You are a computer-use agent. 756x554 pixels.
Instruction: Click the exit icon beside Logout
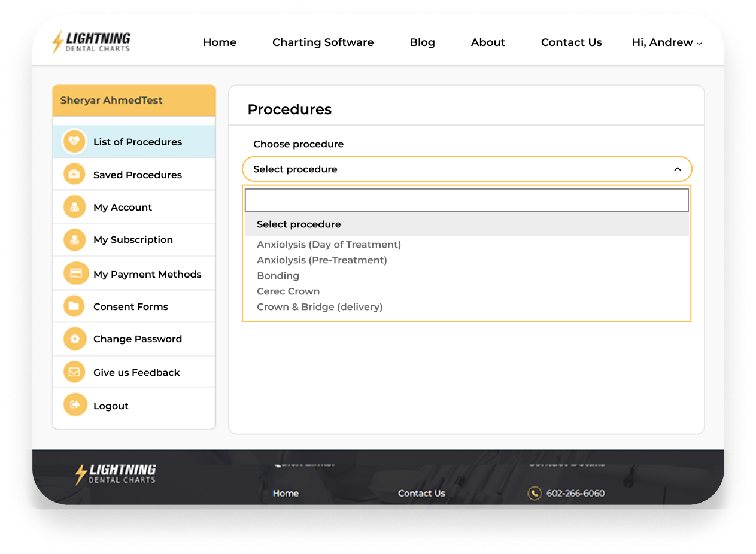point(74,405)
